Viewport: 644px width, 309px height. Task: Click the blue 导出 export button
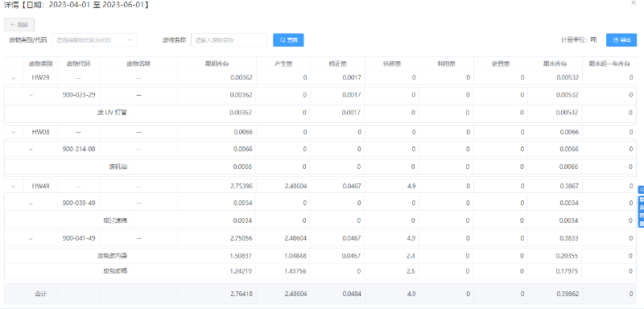click(x=621, y=40)
